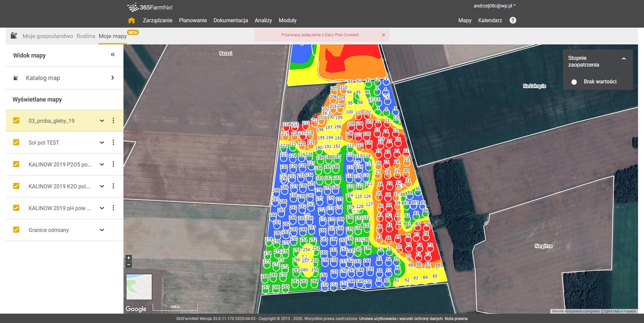This screenshot has height=323, width=644.
Task: Open three-dot menu for Sol pot TEST
Action: [113, 143]
